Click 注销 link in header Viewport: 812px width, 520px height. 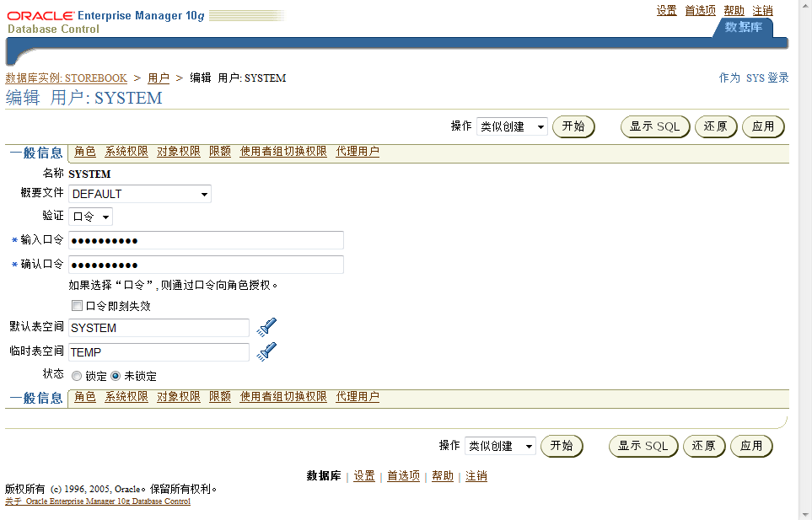pos(763,11)
